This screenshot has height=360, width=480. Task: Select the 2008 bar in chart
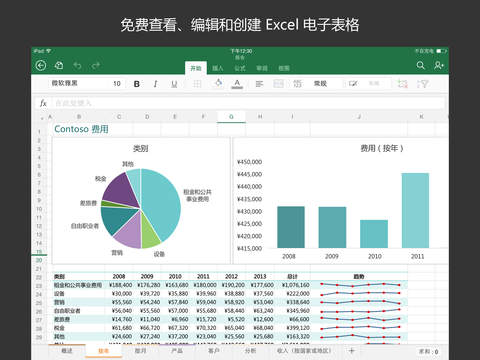click(291, 227)
